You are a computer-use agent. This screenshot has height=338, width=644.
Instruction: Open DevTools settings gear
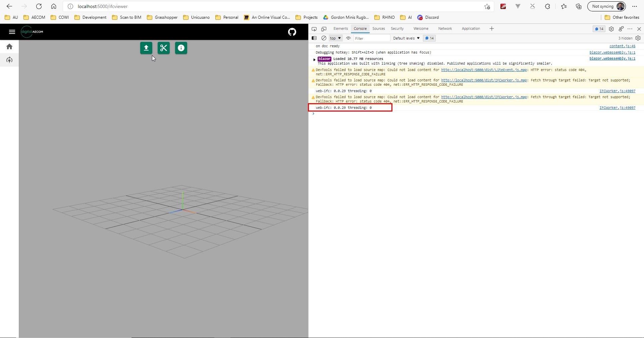[x=611, y=29]
